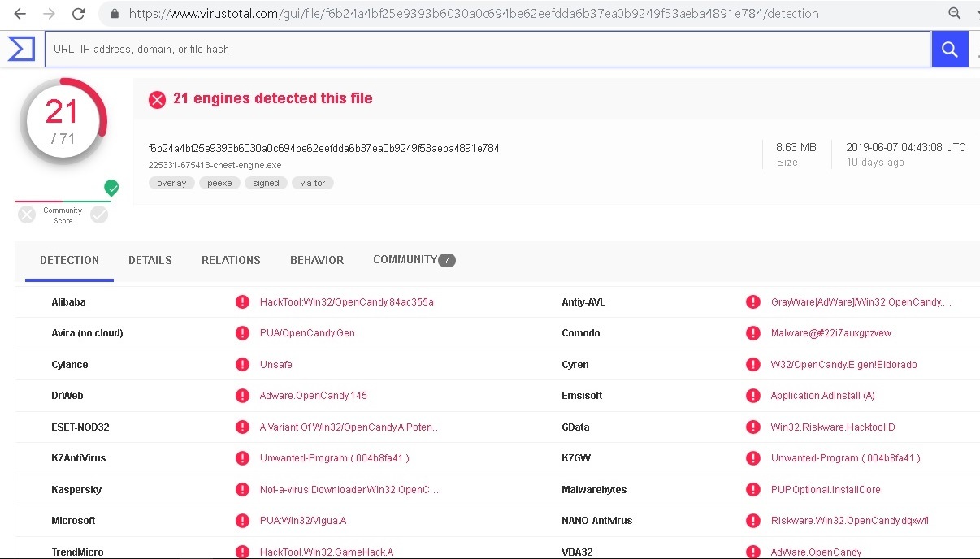Click the alert icon beside Malwarebytes result
The image size is (980, 559).
pyautogui.click(x=753, y=490)
